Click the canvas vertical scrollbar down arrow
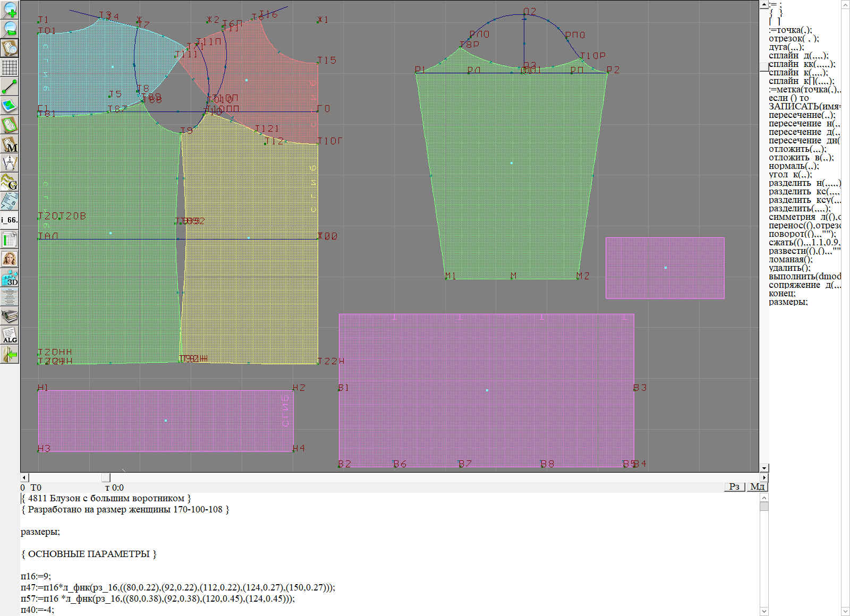 [x=764, y=468]
